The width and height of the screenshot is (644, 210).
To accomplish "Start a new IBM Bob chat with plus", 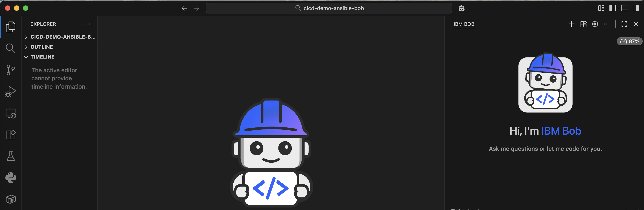I will point(572,24).
